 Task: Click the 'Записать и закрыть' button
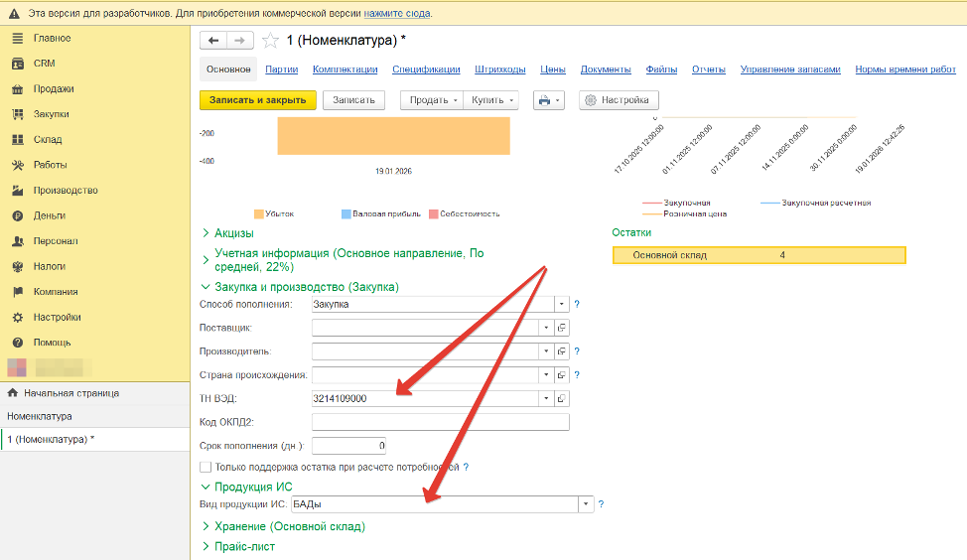pyautogui.click(x=258, y=100)
